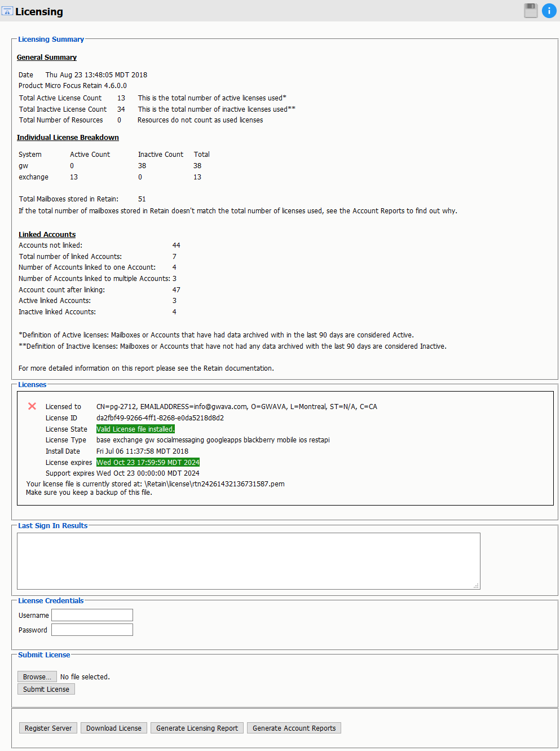The image size is (560, 751).
Task: Click the Total Inactive License Count value 34
Action: (x=121, y=109)
